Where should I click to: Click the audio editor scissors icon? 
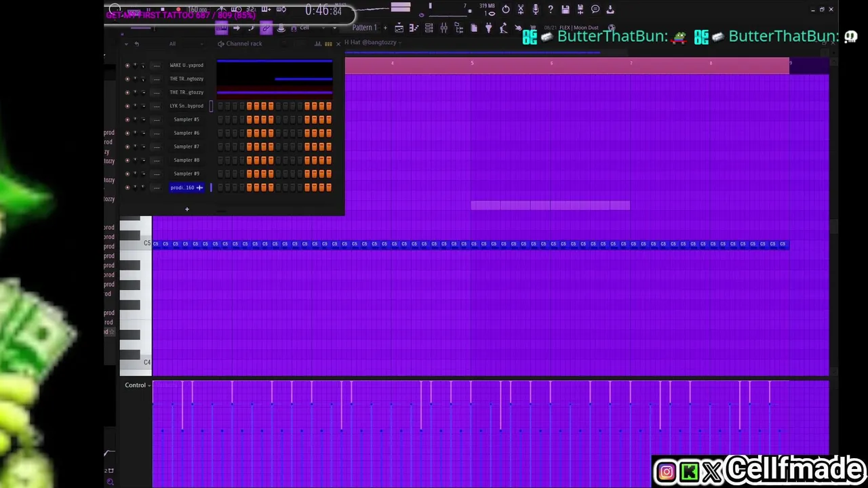pos(521,9)
